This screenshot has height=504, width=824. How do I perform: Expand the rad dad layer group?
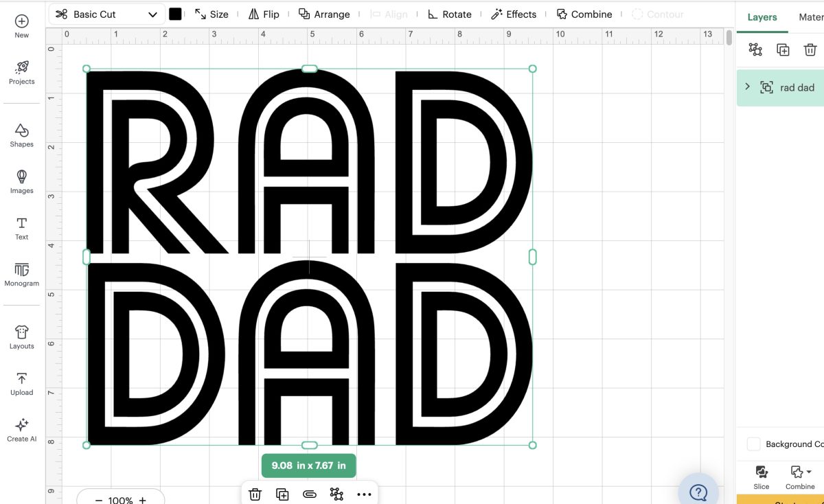pos(748,87)
